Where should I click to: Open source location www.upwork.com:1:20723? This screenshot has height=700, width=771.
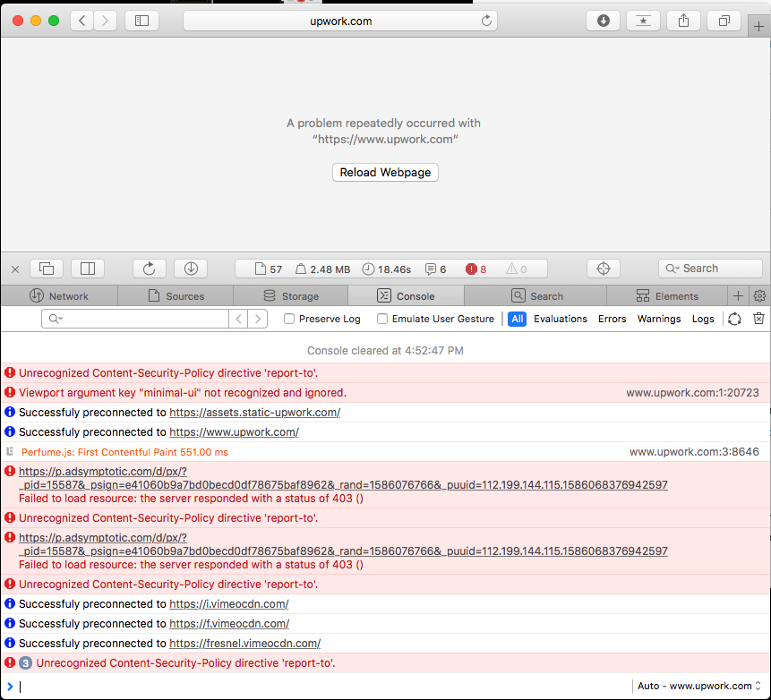(692, 392)
